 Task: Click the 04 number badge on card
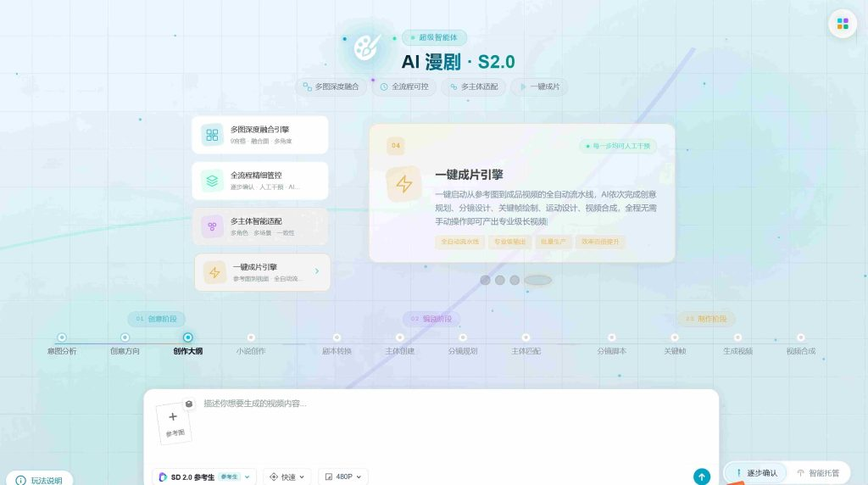pos(396,146)
